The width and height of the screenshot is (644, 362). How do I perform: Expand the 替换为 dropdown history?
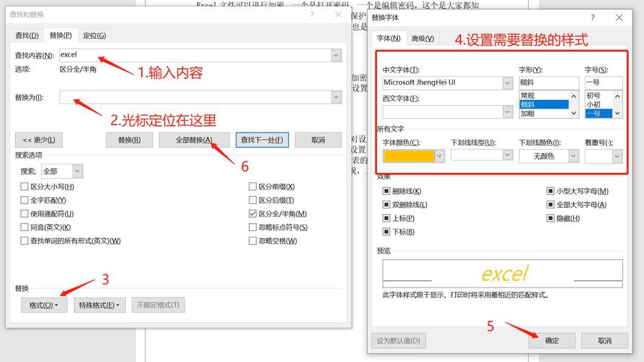[336, 98]
